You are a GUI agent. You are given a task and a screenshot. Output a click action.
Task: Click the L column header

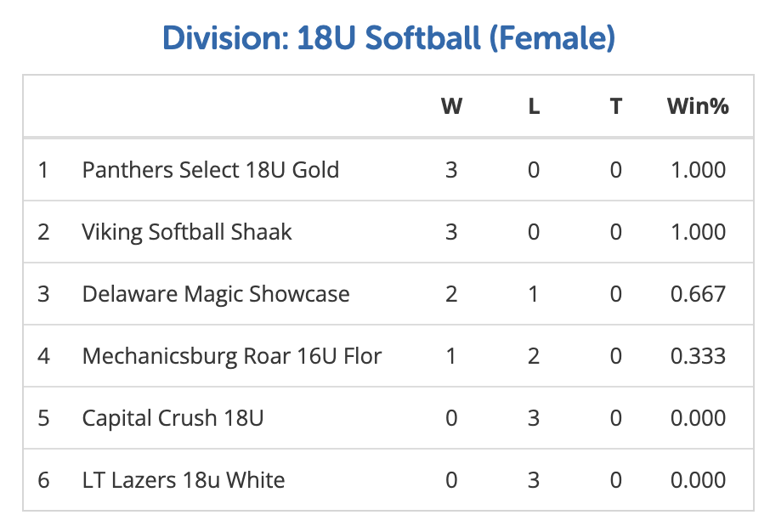click(534, 106)
